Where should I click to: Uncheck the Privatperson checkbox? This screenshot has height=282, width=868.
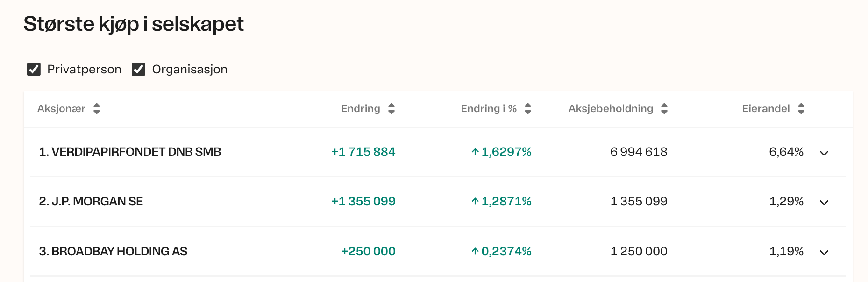34,70
